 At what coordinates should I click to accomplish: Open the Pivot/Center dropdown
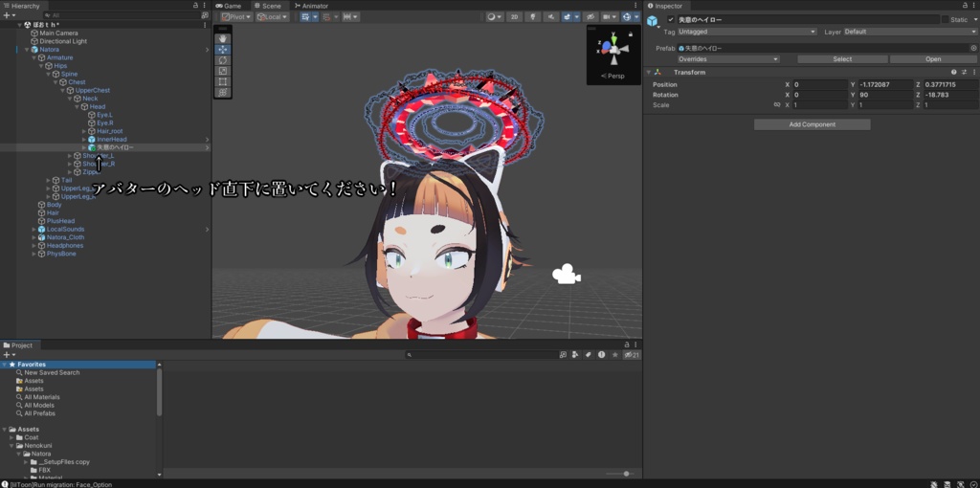tap(237, 17)
